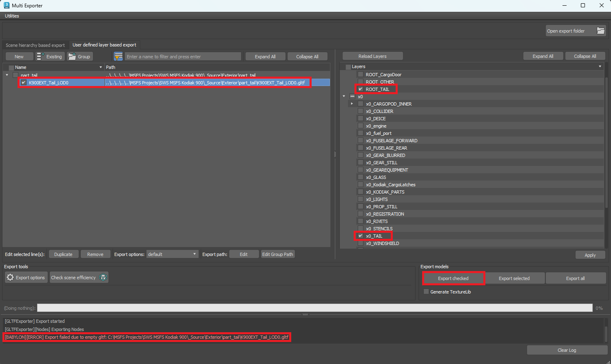The width and height of the screenshot is (611, 364).
Task: Check the ROOT_CargoDoor layer
Action: (x=361, y=74)
